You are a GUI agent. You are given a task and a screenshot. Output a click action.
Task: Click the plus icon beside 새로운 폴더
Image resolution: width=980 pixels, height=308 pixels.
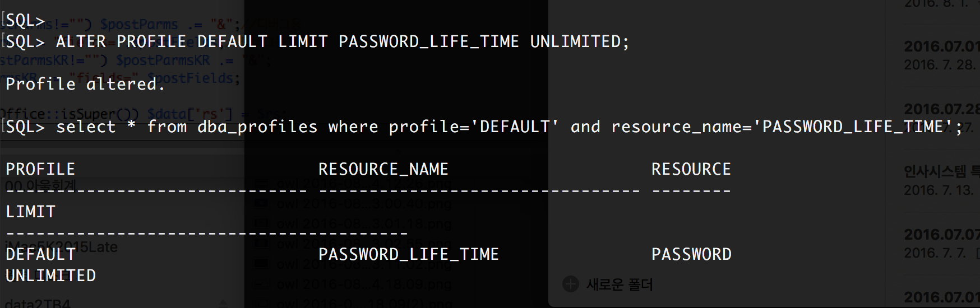click(x=570, y=284)
